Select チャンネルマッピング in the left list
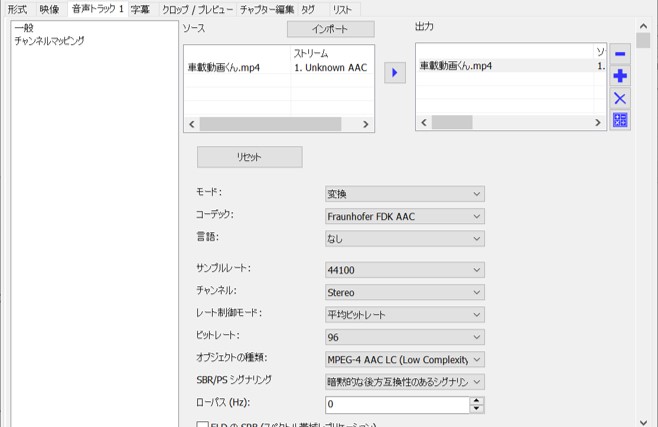Image resolution: width=658 pixels, height=427 pixels. coord(50,41)
